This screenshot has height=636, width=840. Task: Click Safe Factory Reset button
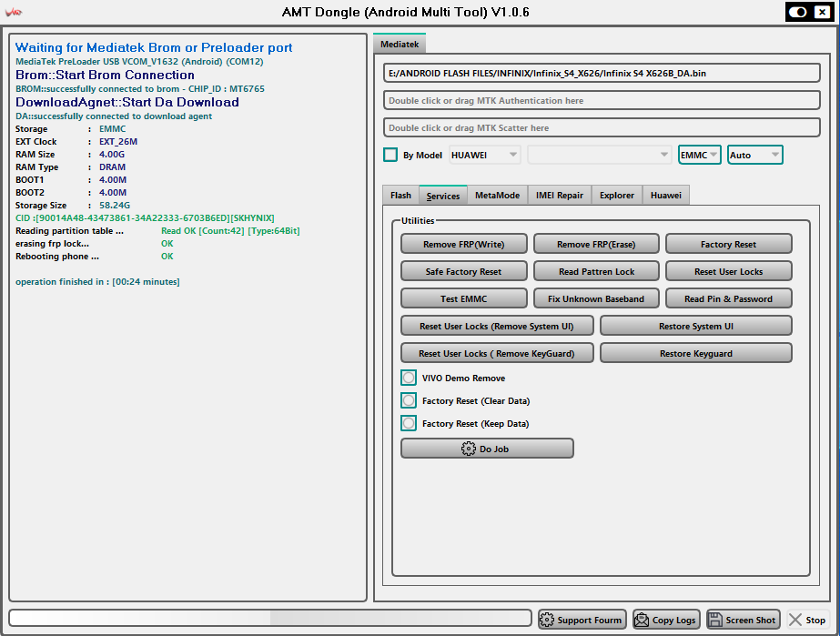point(464,271)
